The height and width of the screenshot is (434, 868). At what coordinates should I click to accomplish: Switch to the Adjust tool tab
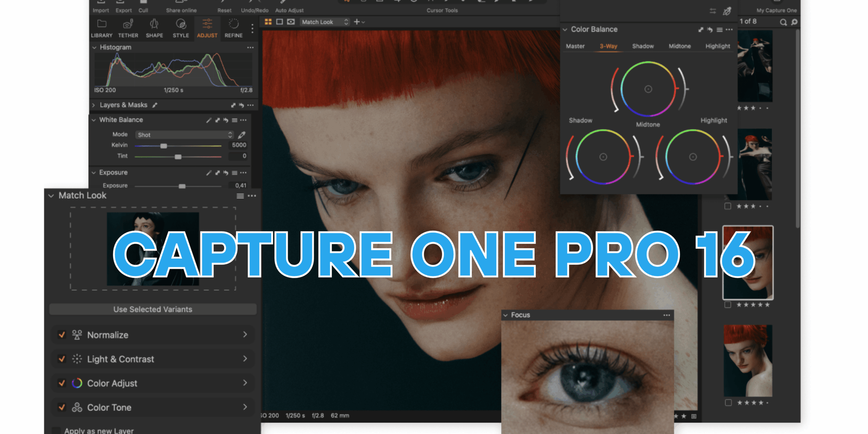point(207,28)
